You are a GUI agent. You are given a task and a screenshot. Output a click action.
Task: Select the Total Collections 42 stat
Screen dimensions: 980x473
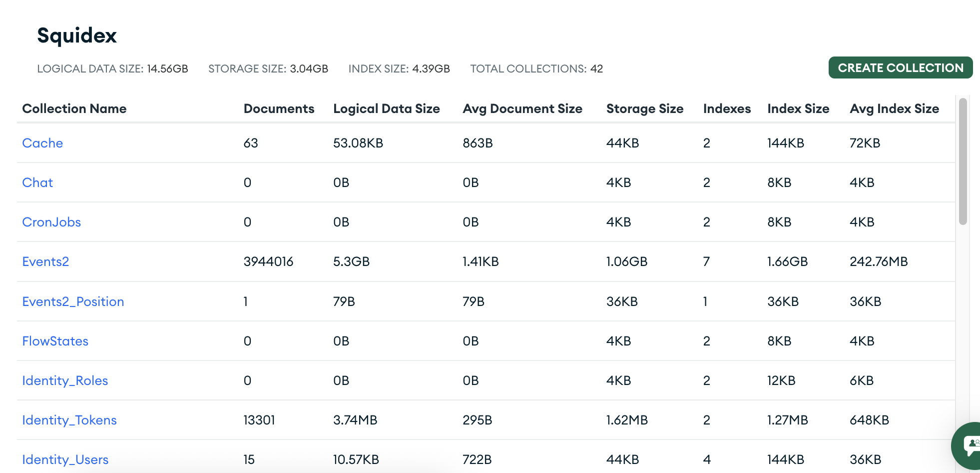coord(536,68)
